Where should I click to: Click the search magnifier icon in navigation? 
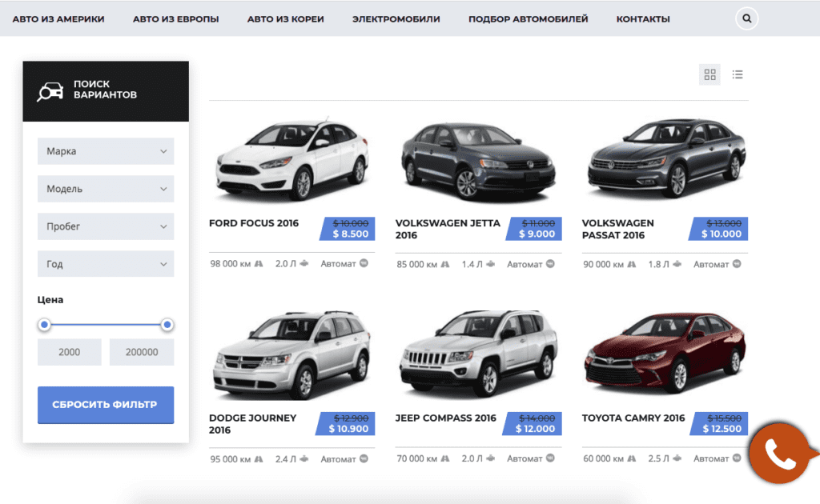tap(746, 18)
